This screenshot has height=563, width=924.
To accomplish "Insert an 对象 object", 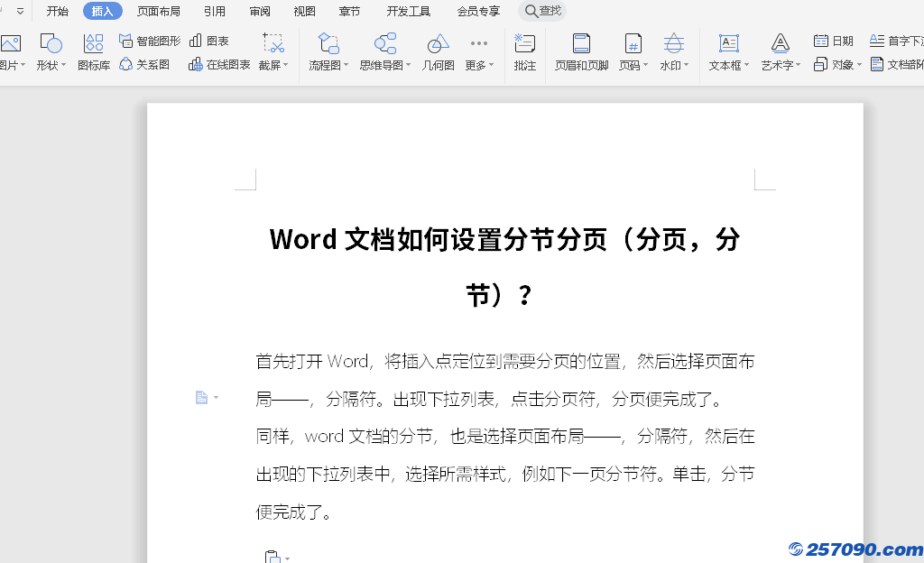I will pyautogui.click(x=836, y=64).
